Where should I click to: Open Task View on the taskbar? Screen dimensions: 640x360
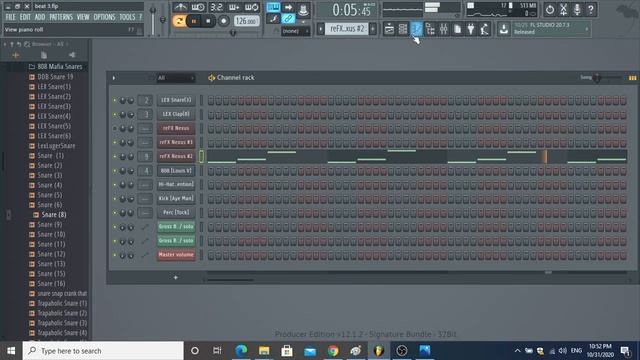click(x=217, y=351)
